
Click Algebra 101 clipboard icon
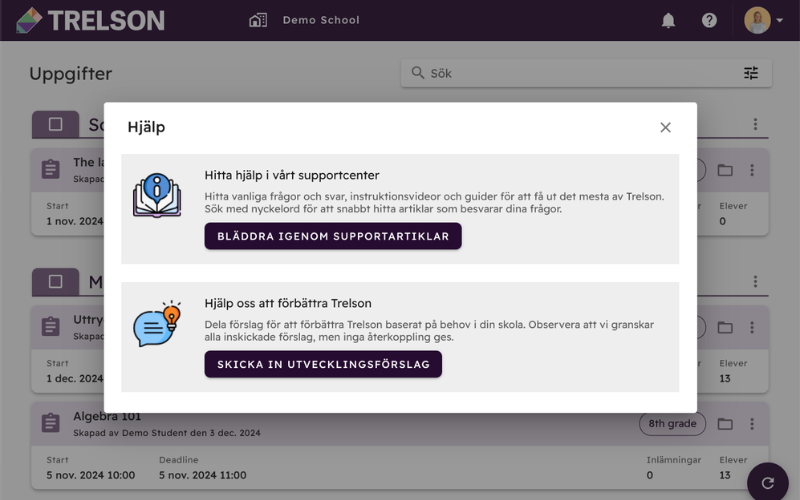pos(50,423)
